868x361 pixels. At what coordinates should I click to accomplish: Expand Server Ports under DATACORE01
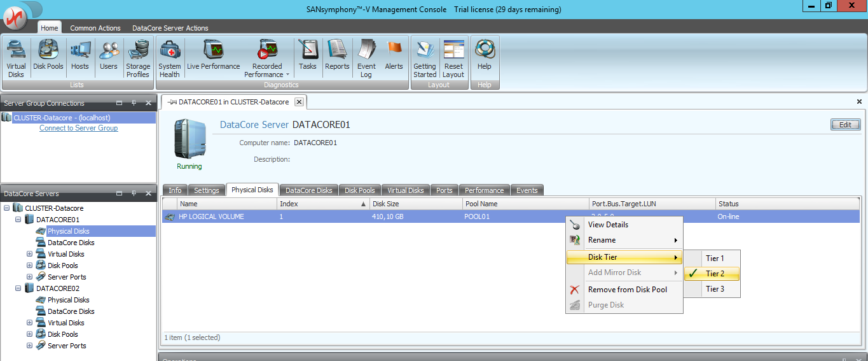30,277
